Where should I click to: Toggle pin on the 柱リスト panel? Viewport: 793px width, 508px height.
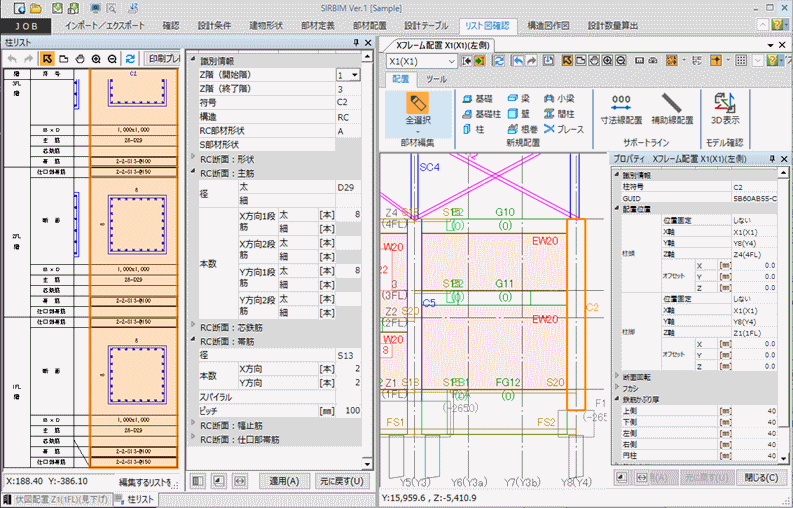point(357,42)
